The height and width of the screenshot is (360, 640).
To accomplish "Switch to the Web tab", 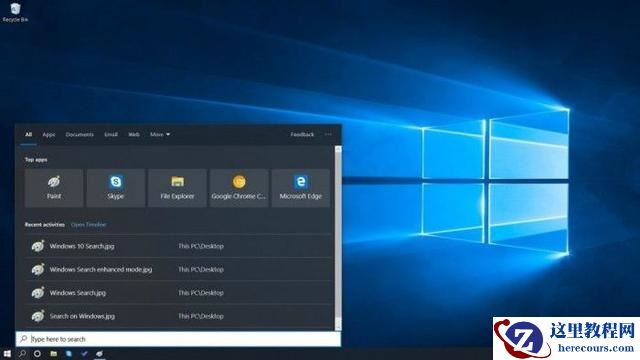I will tap(134, 134).
